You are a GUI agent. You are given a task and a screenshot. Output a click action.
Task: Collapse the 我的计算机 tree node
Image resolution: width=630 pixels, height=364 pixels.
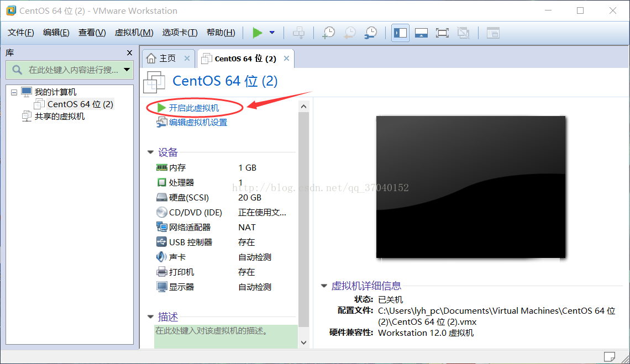14,92
